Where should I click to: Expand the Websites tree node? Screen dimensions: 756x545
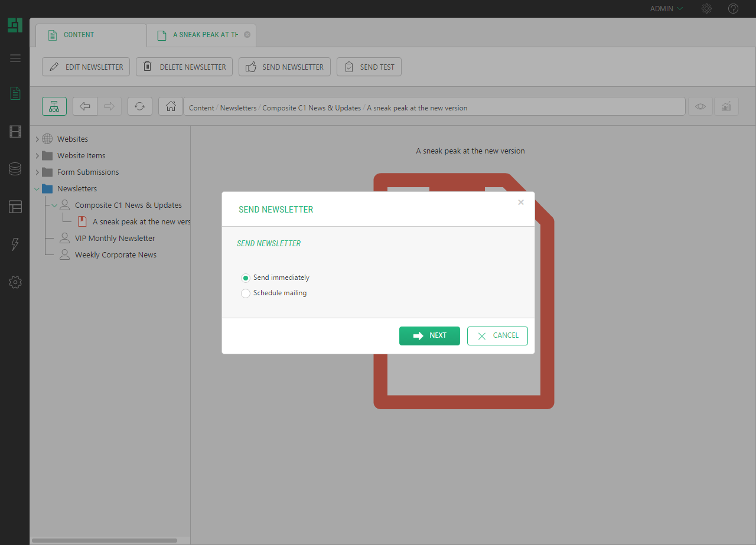pyautogui.click(x=37, y=139)
